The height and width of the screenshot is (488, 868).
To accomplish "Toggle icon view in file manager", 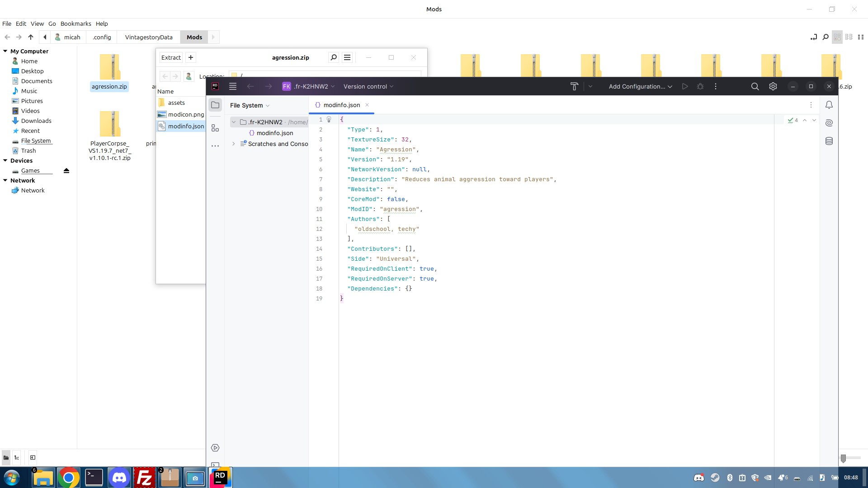I will pyautogui.click(x=837, y=37).
